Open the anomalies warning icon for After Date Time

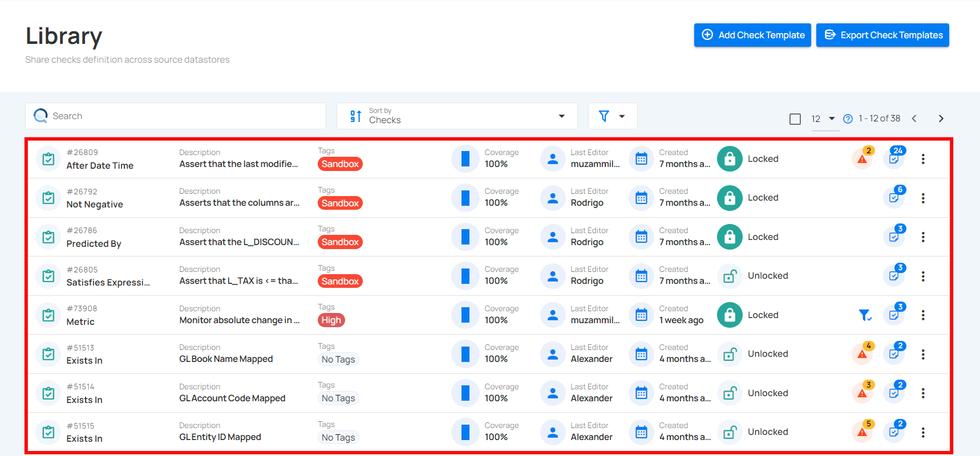coord(862,159)
